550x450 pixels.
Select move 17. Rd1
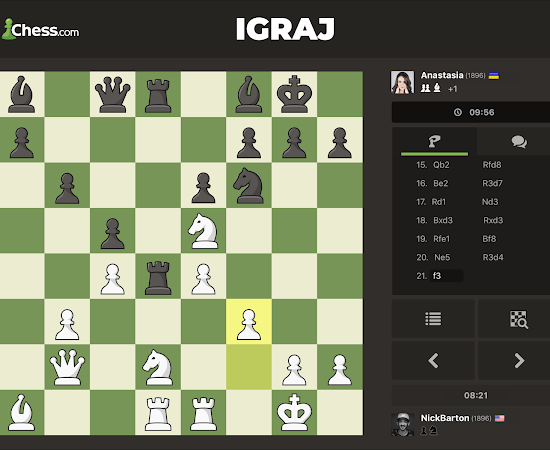pos(439,202)
